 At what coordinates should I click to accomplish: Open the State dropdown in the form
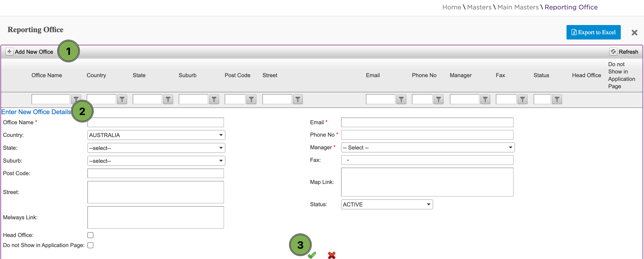coord(156,148)
